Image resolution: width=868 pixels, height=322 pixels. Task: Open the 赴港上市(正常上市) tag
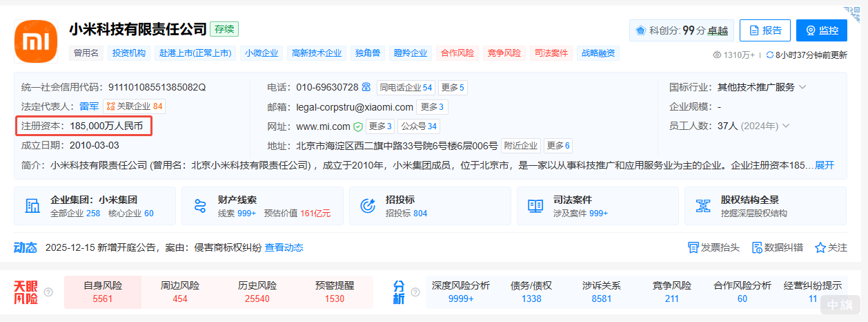195,53
